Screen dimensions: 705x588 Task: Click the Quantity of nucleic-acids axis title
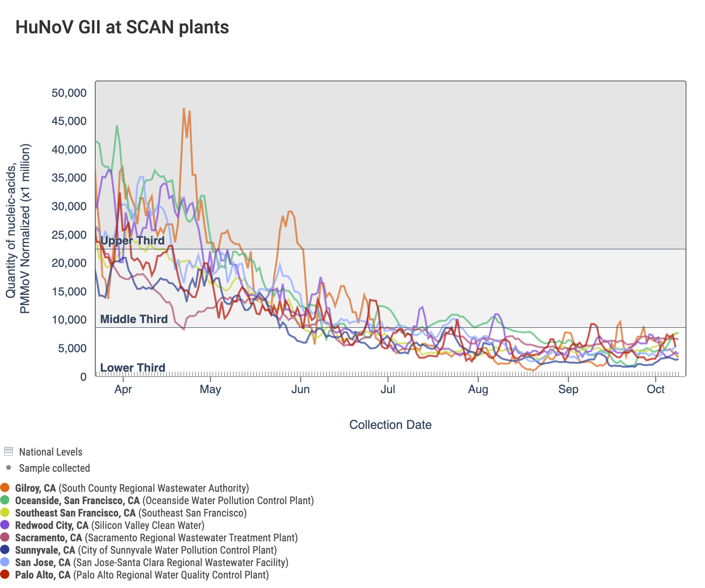[18, 229]
